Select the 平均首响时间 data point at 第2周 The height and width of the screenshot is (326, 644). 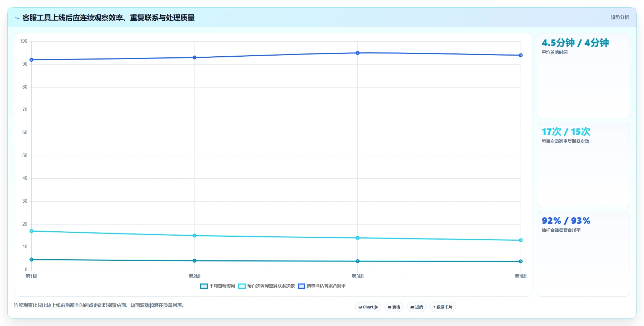[194, 261]
